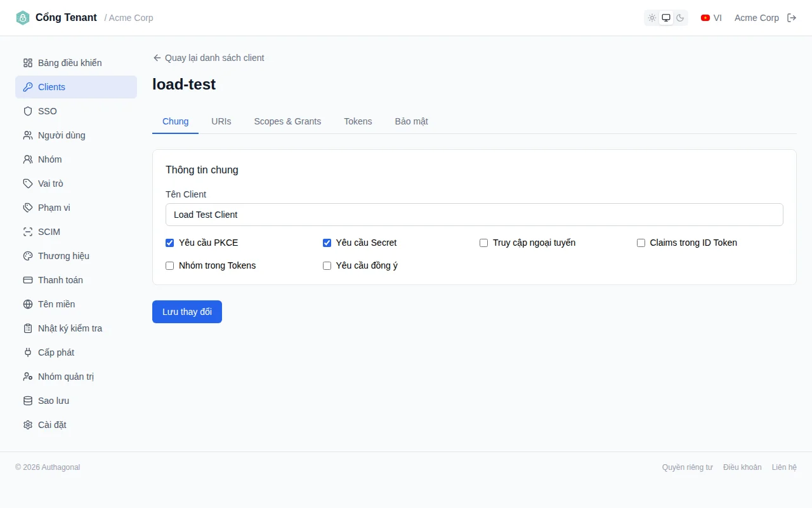Switch to light theme sun icon
812x508 pixels.
point(652,18)
